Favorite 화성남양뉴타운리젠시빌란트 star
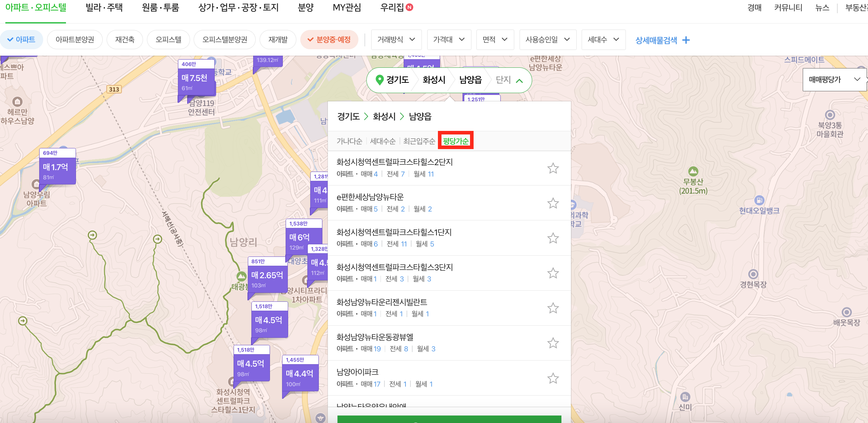 (553, 308)
